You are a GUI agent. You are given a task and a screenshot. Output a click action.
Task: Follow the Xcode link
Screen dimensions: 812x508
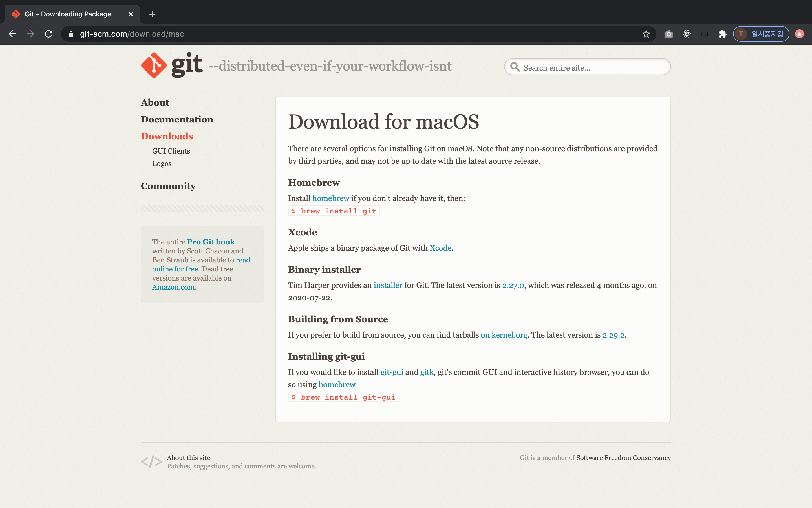[x=440, y=248]
